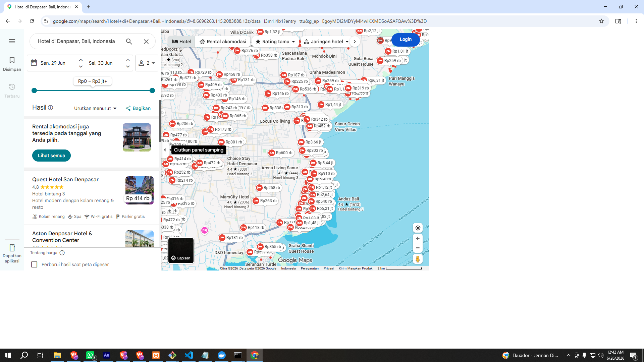Click the Rp729 rb hotel price marker
This screenshot has width=644, height=362.
point(200,72)
